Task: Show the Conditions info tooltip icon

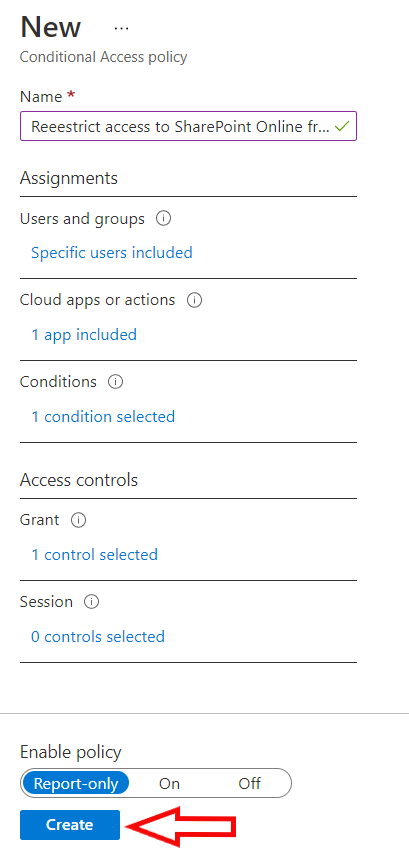Action: click(x=115, y=382)
